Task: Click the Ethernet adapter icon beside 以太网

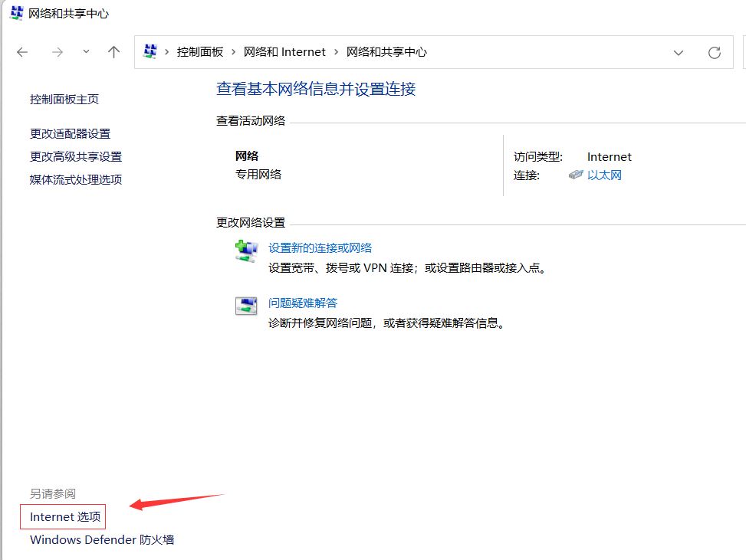Action: (576, 175)
